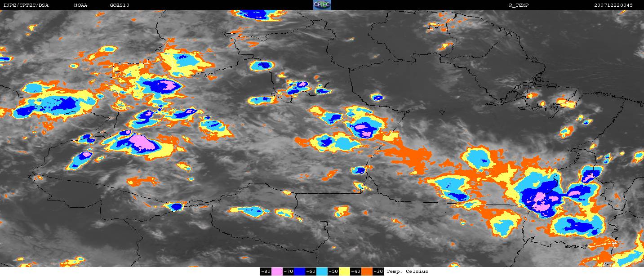The height and width of the screenshot is (276, 644).
Task: Click the "GOES10" satellite label
Action: [119, 5]
